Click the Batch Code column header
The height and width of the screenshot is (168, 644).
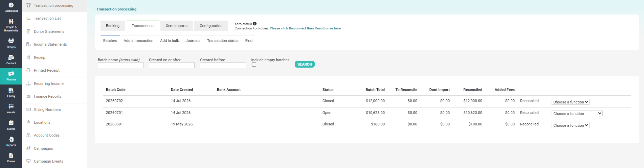click(x=116, y=90)
